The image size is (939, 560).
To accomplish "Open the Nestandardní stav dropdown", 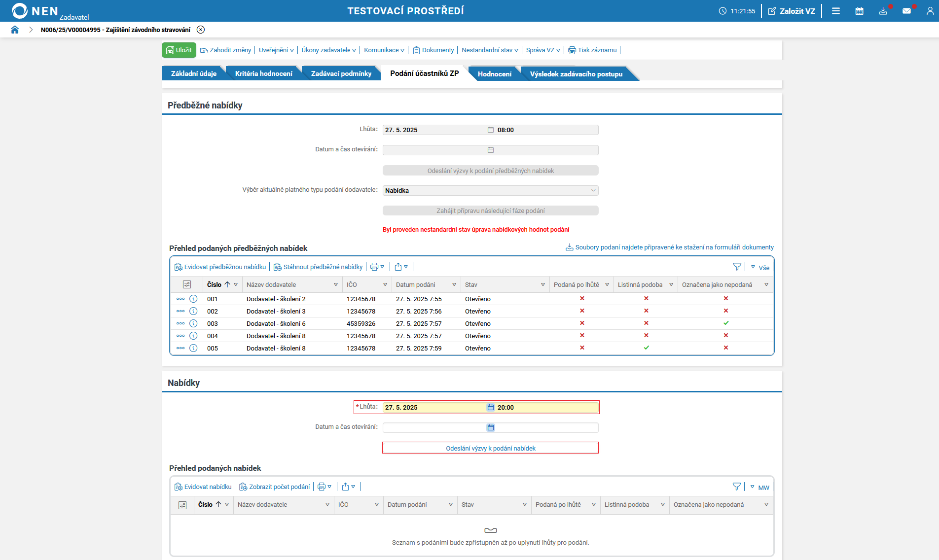I will [x=490, y=50].
